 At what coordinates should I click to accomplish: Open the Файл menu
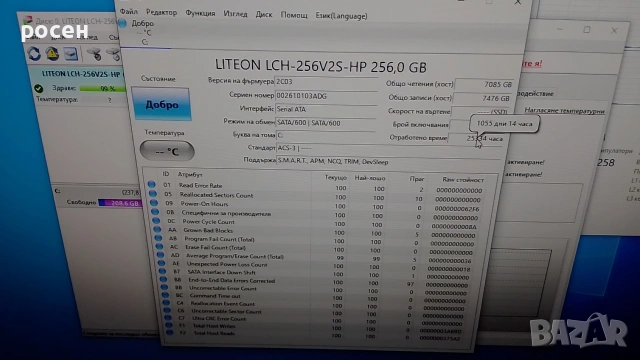pyautogui.click(x=129, y=12)
